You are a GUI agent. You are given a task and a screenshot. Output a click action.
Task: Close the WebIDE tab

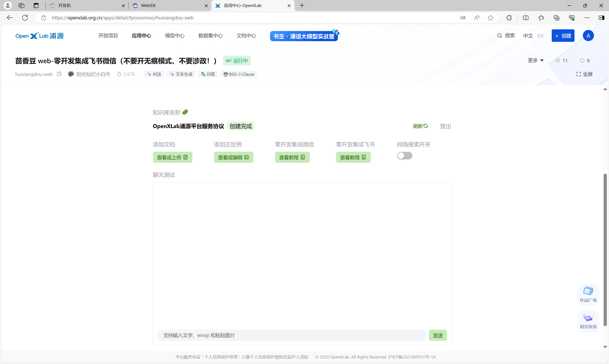tap(206, 5)
